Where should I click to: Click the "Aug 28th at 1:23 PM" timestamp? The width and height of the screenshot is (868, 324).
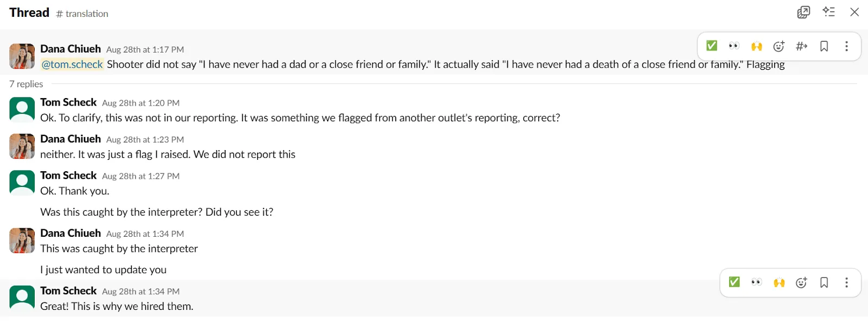pyautogui.click(x=145, y=140)
